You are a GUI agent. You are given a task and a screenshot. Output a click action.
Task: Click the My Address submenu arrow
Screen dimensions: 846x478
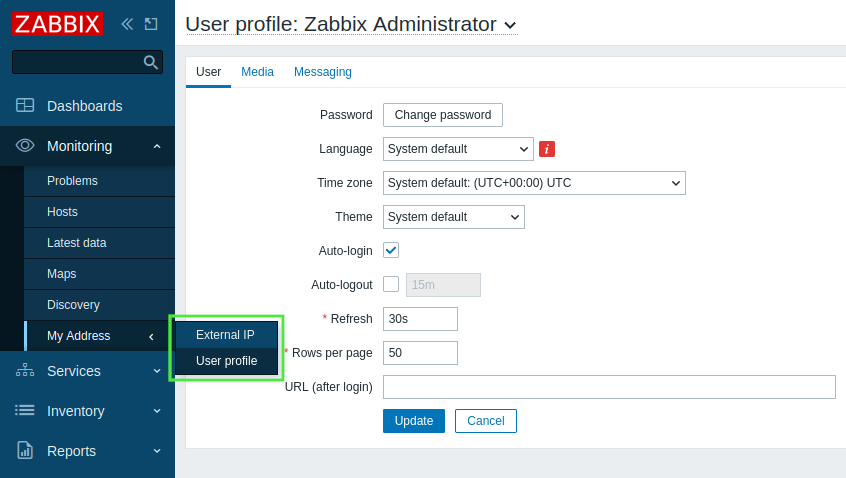(152, 337)
